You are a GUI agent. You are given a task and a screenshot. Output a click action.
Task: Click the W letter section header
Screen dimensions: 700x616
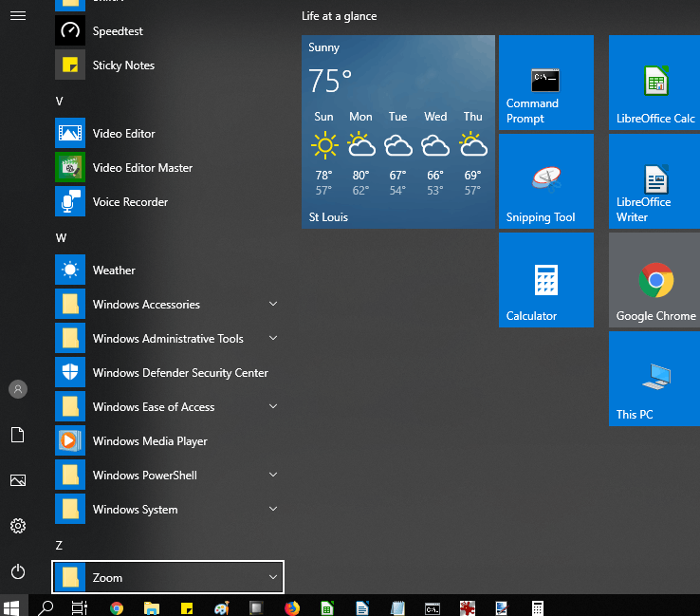[x=61, y=237]
